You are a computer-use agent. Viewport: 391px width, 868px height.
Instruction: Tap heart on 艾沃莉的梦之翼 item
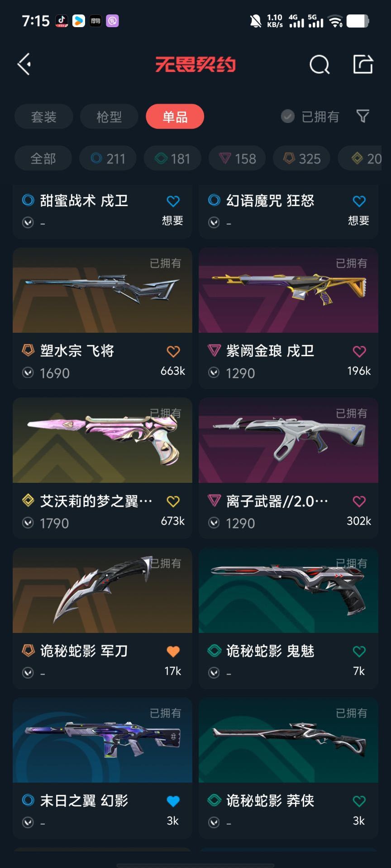(x=173, y=501)
